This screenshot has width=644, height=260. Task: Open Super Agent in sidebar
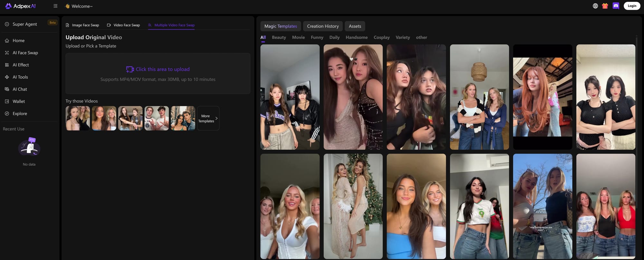[25, 24]
